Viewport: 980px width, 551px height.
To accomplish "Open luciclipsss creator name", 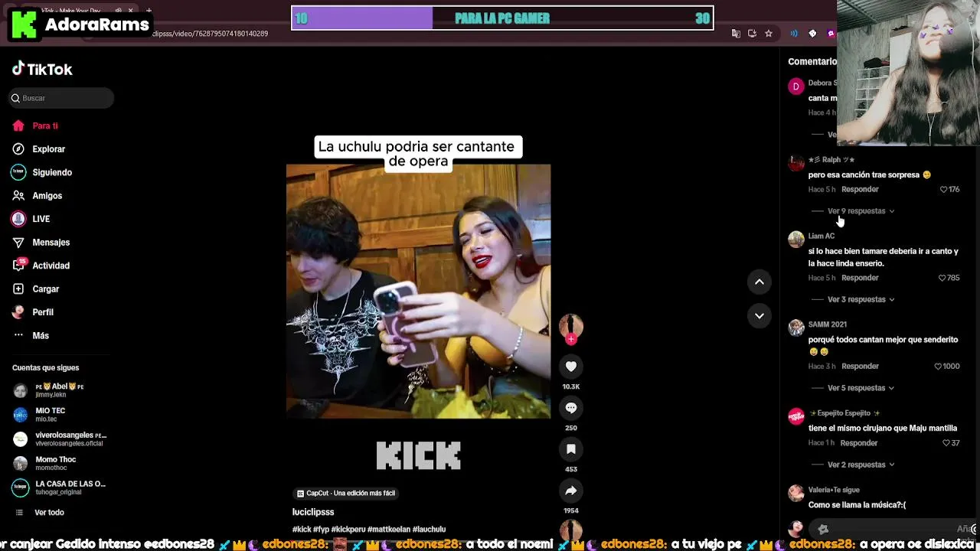I will click(313, 512).
